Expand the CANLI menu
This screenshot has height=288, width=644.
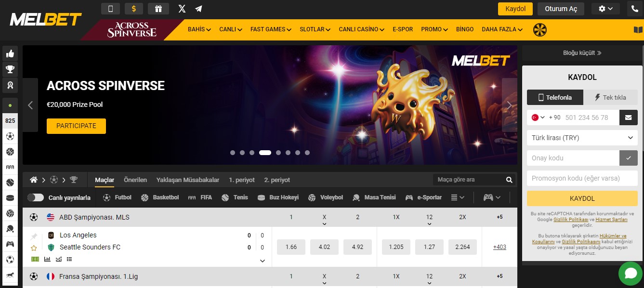(231, 29)
